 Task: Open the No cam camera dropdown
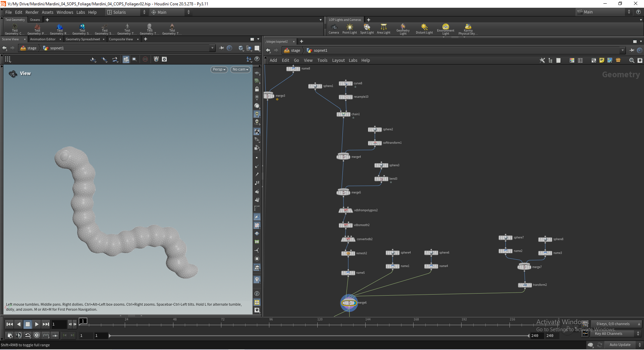click(240, 70)
